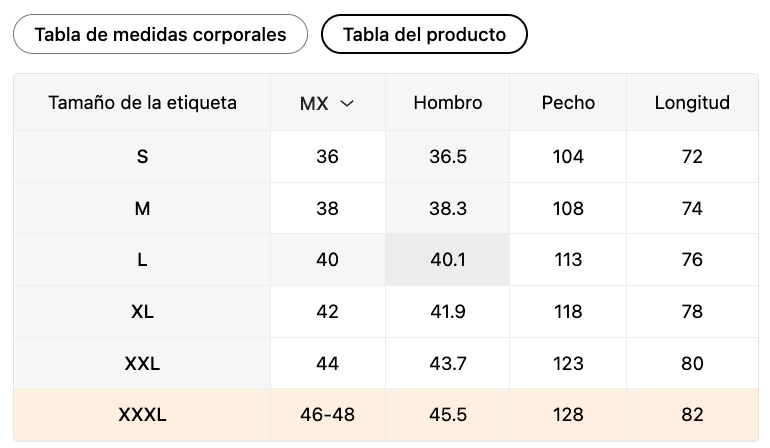Select the S size label cell
Image resolution: width=770 pixels, height=448 pixels.
click(x=142, y=157)
